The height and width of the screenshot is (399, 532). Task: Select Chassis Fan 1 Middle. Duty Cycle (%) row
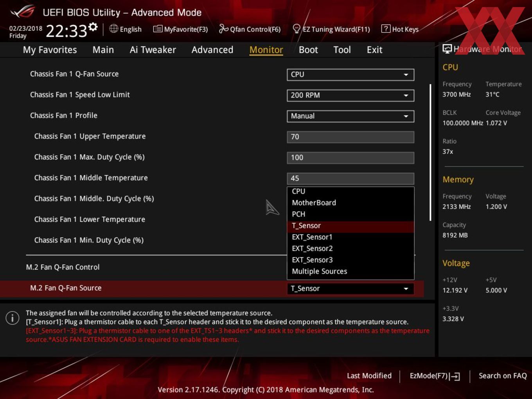coord(94,199)
